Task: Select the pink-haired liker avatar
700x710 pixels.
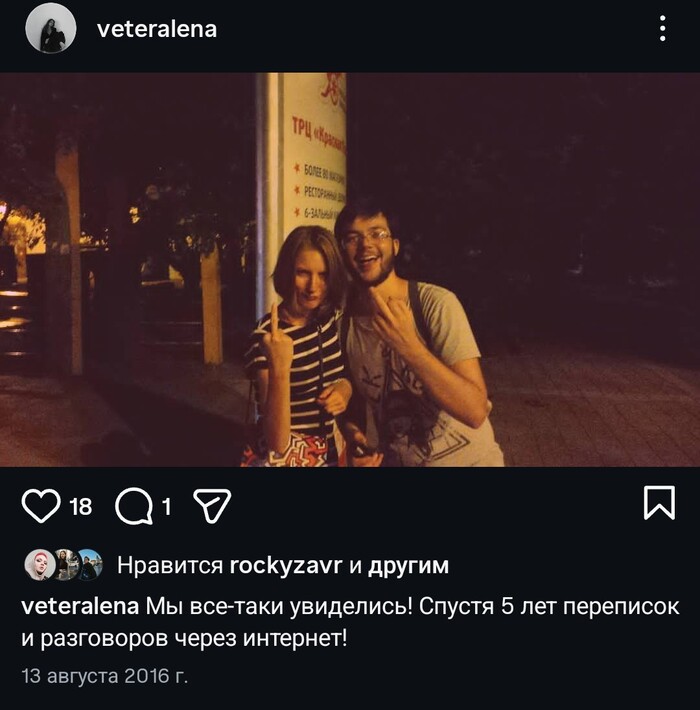Action: tap(40, 565)
